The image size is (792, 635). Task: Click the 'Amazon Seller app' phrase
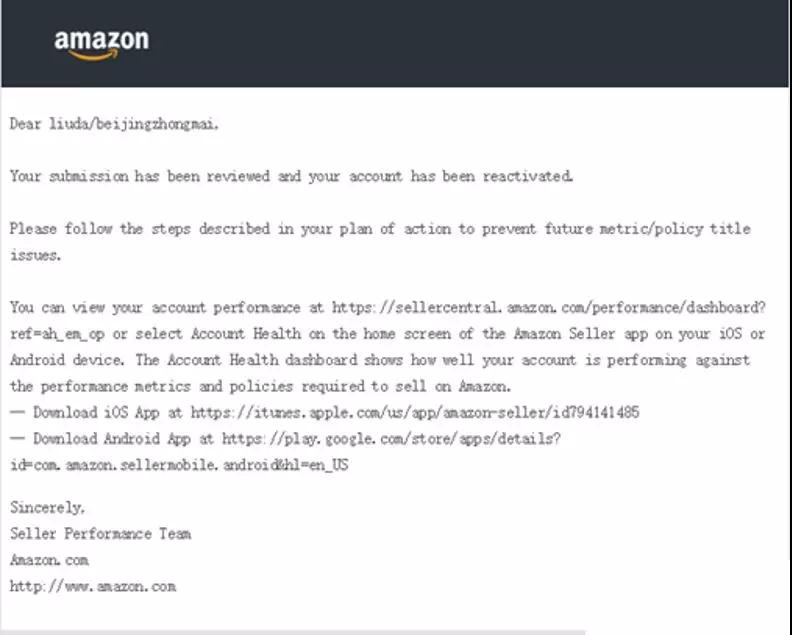click(580, 334)
